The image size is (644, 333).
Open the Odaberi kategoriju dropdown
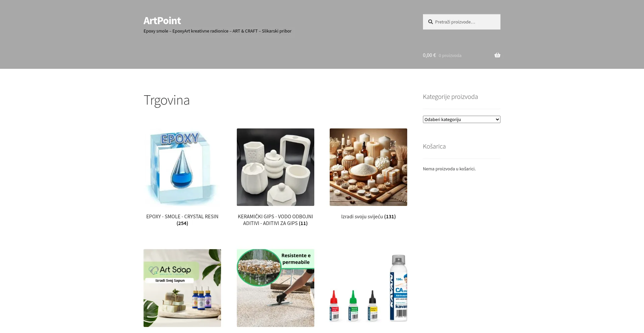[462, 119]
